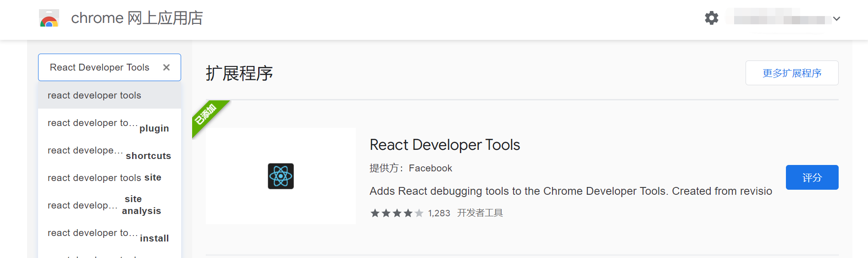This screenshot has height=258, width=868.
Task: Click the 更多扩展程序 button
Action: (792, 73)
